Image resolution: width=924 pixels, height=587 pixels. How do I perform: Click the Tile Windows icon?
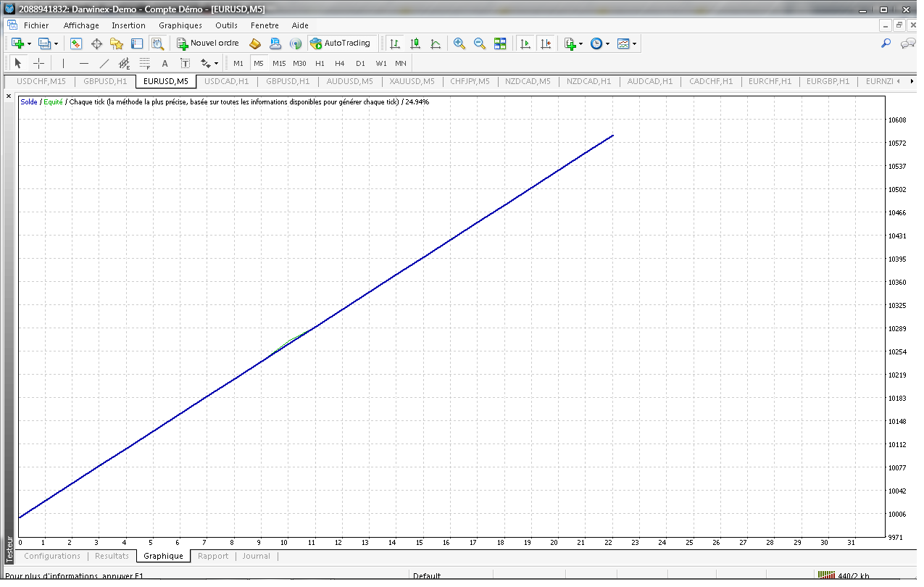(x=500, y=43)
